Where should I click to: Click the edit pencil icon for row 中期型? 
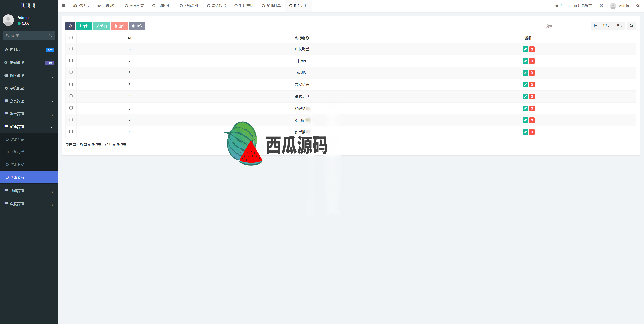(525, 61)
